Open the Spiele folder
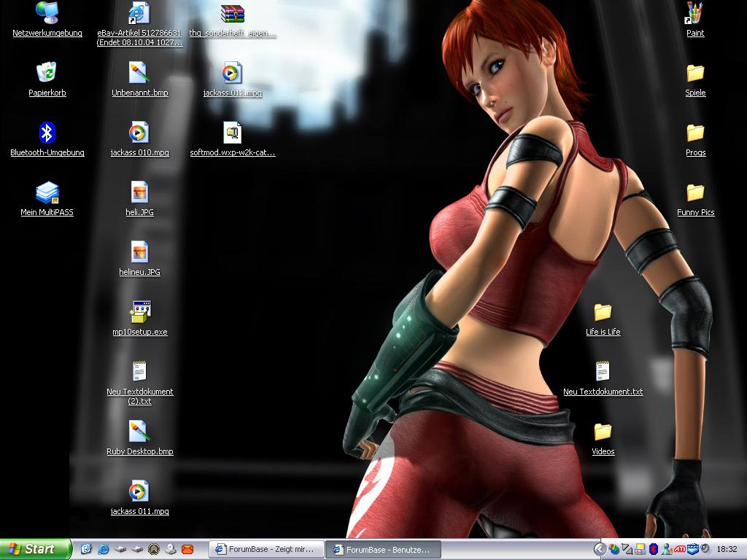 tap(695, 73)
